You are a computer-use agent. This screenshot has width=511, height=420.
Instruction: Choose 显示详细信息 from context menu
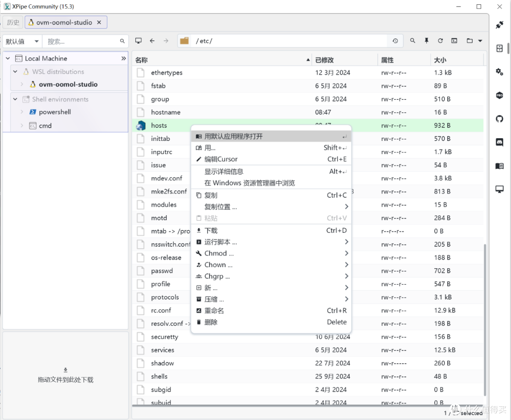coord(271,171)
